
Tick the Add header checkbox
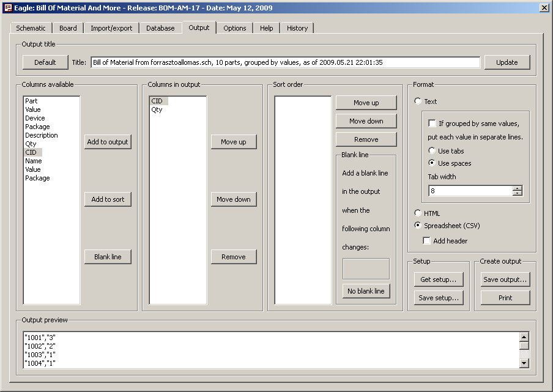[427, 240]
